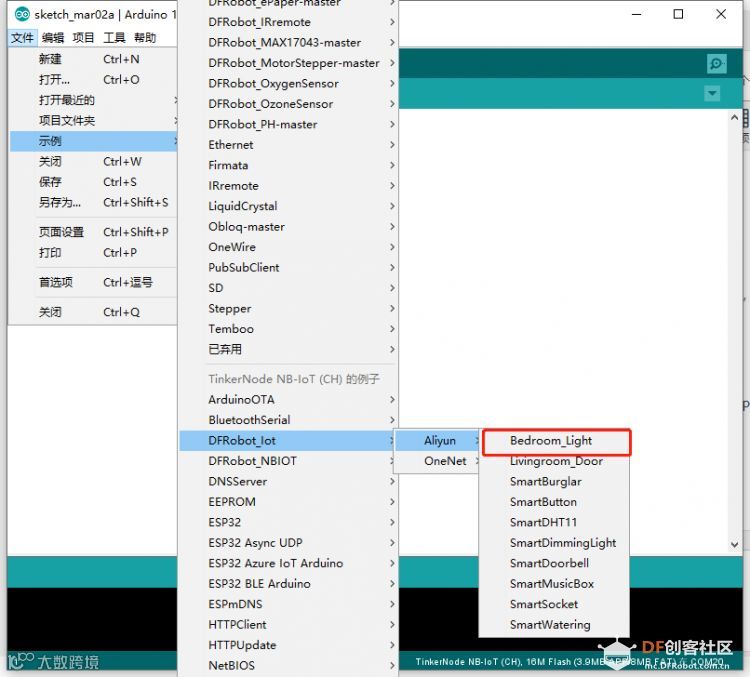750x677 pixels.
Task: Expand DFRobot_OxygenSensor examples
Action: (x=288, y=84)
